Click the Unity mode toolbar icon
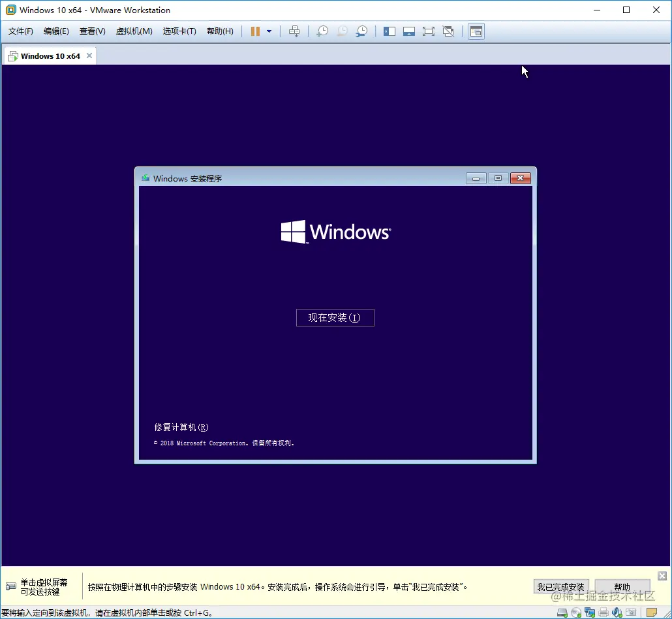672x619 pixels. 448,31
